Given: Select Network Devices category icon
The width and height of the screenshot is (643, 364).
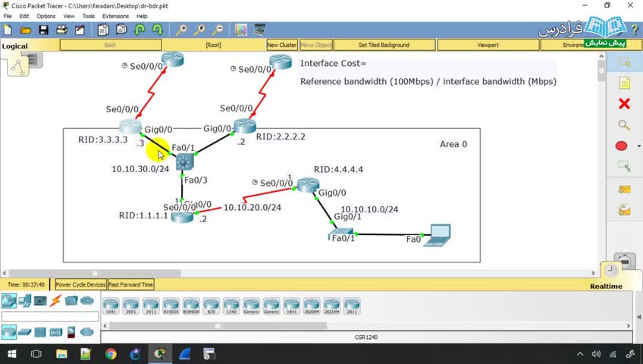Looking at the screenshot, I should coord(8,301).
